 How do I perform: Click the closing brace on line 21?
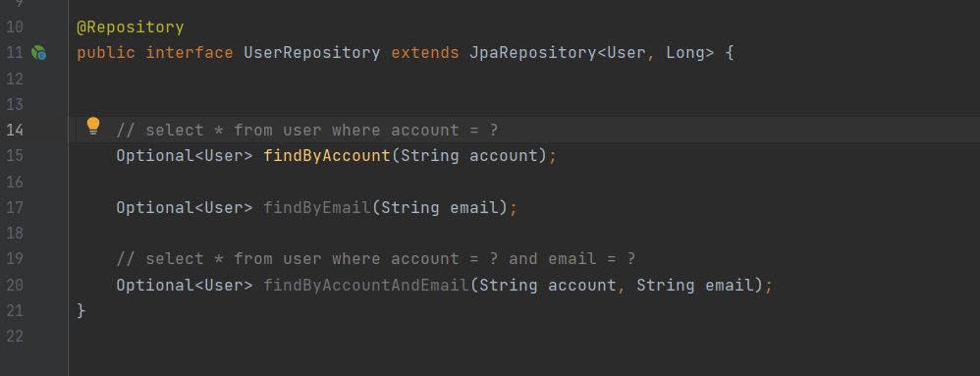(x=82, y=310)
